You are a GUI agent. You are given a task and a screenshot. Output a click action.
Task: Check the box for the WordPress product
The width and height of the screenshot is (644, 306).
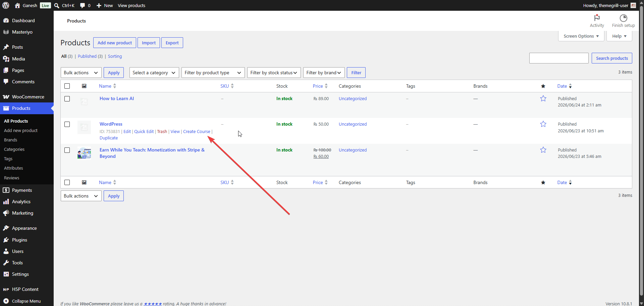click(67, 124)
